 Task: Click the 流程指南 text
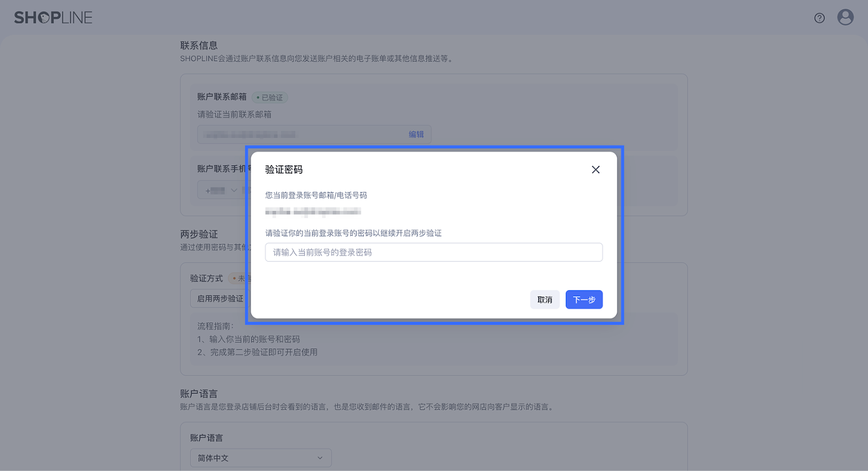pyautogui.click(x=215, y=326)
